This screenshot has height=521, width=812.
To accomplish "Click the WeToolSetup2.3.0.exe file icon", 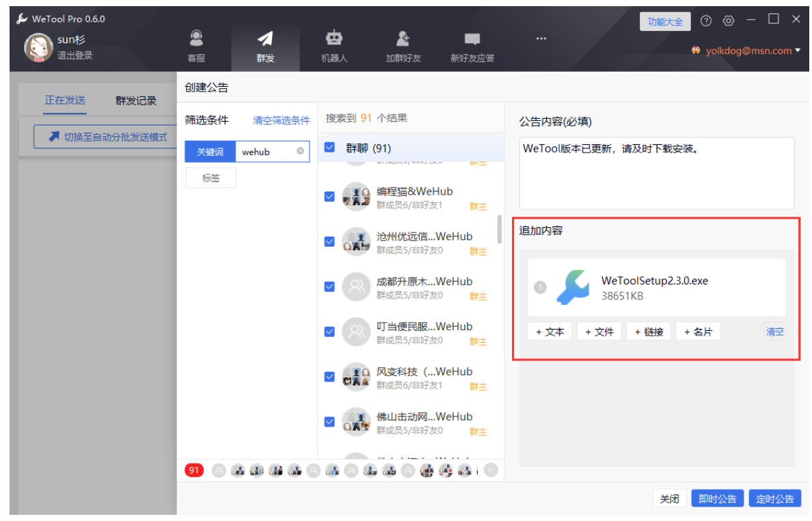I will click(573, 287).
